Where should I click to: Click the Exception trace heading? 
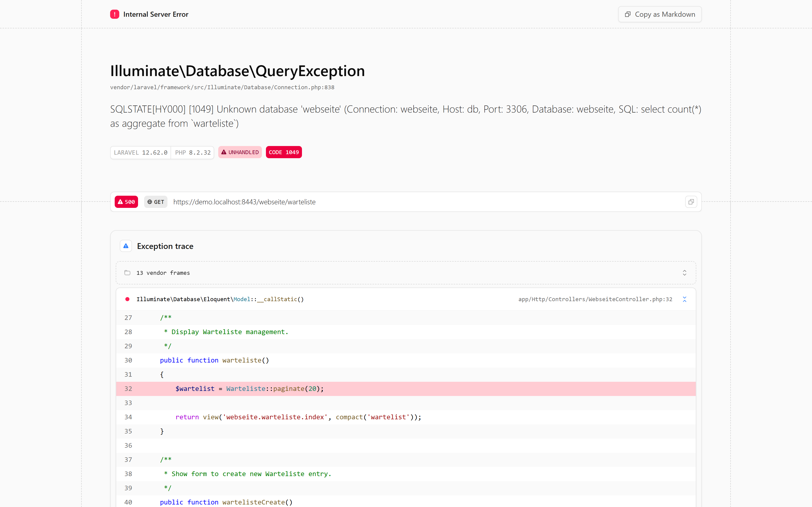coord(165,246)
